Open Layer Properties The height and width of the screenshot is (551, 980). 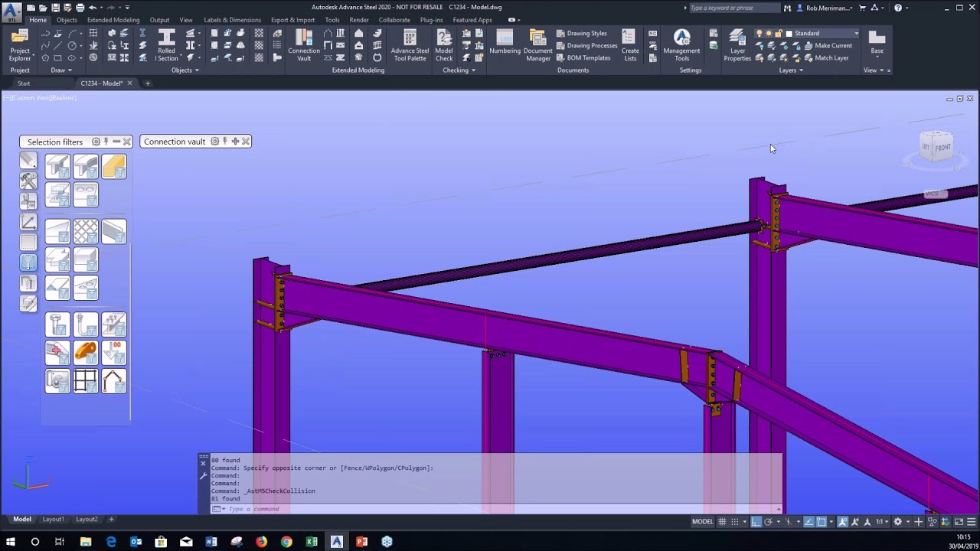[737, 45]
